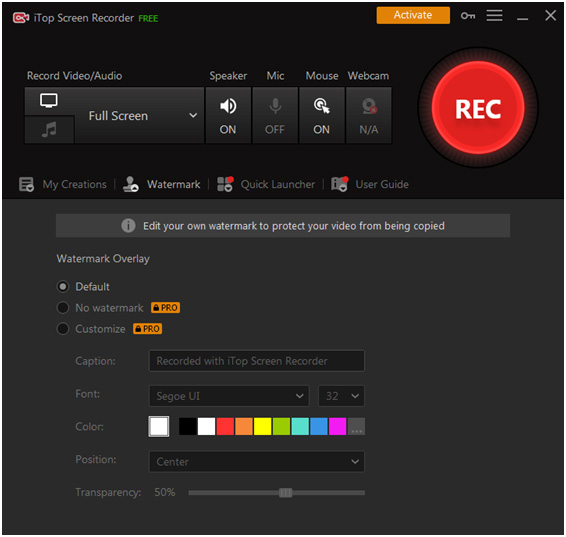Screen dimensions: 566x537
Task: Open the license key icon
Action: (x=468, y=16)
